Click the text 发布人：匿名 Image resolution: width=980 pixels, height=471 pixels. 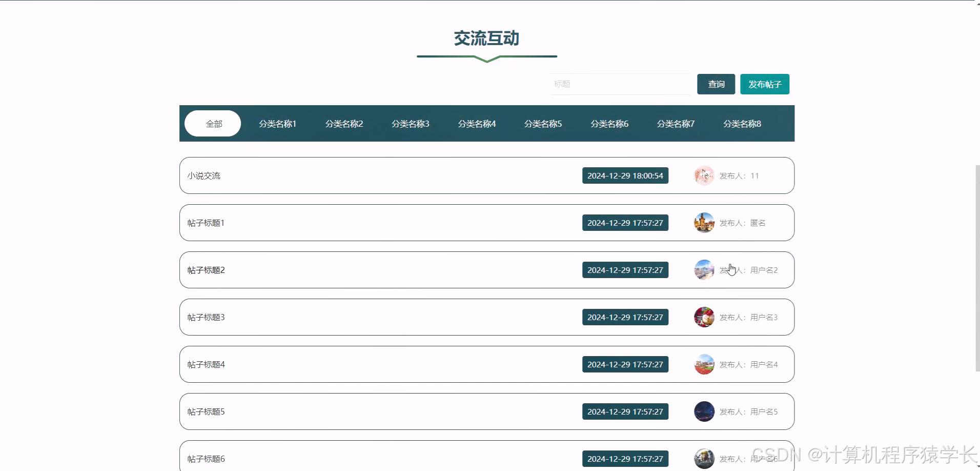point(743,223)
